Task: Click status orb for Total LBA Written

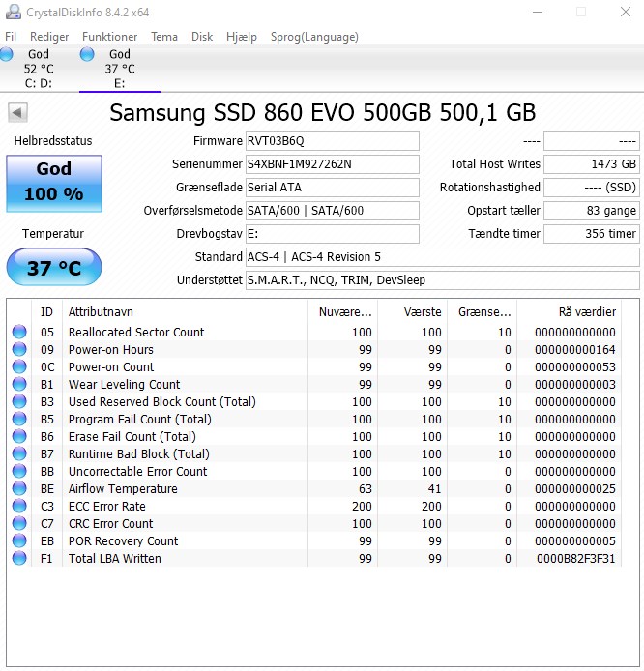Action: (19, 558)
